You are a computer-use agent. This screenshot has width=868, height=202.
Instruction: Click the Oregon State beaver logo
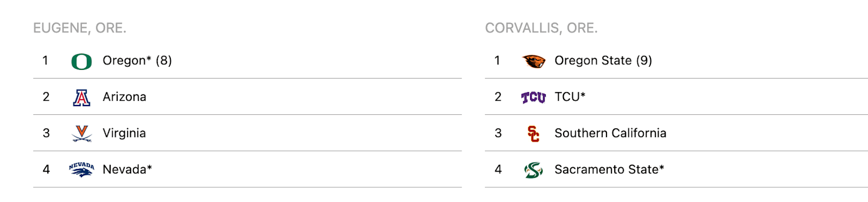click(x=533, y=61)
